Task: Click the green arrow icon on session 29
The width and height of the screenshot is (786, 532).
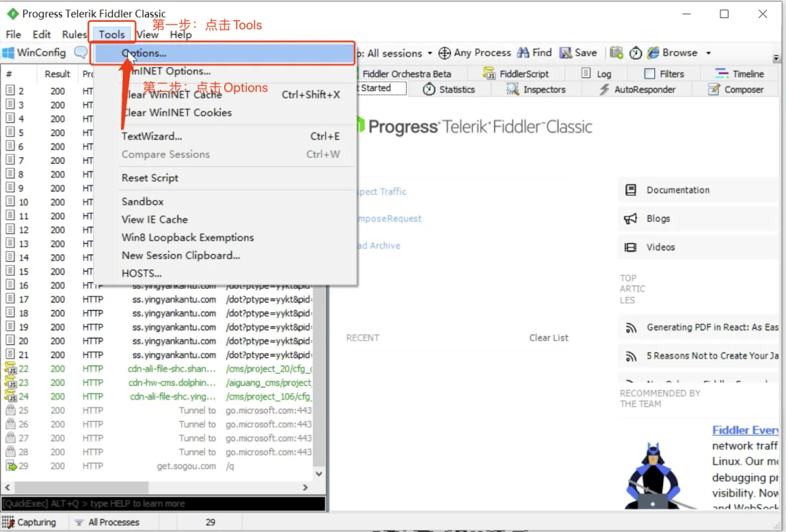Action: point(10,466)
